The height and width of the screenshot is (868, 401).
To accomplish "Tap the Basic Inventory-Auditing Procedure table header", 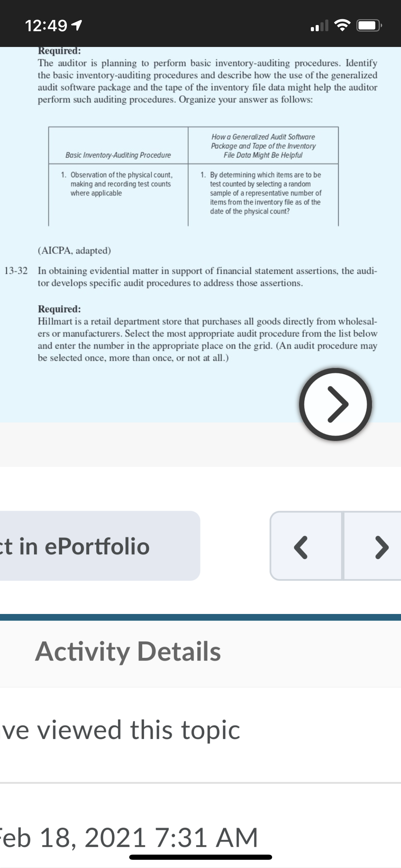I will [118, 155].
